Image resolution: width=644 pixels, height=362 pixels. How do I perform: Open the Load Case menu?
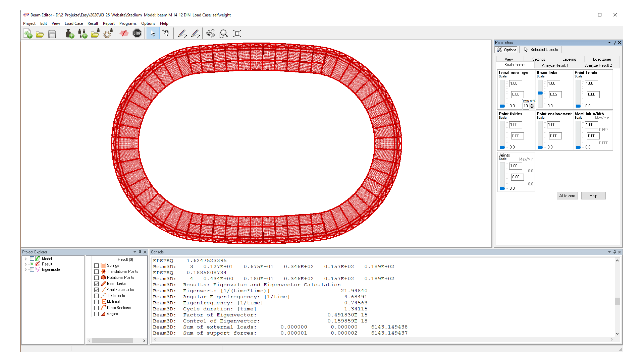click(x=73, y=23)
